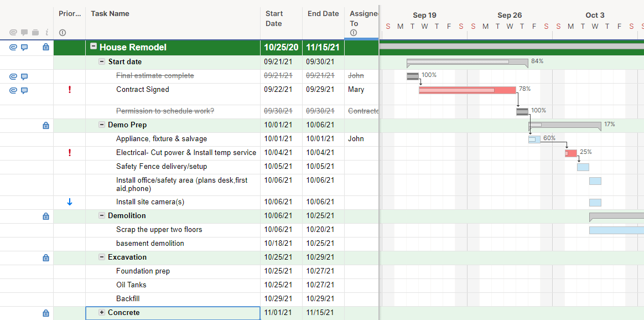Click the low priority arrow for Install site camera(s)

(x=70, y=202)
